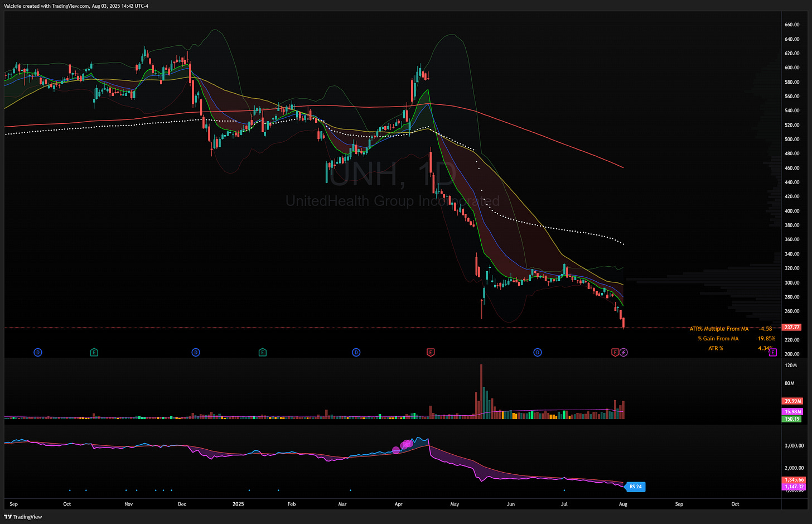Click the red 237.77 last price label
This screenshot has width=812, height=524.
pyautogui.click(x=792, y=328)
